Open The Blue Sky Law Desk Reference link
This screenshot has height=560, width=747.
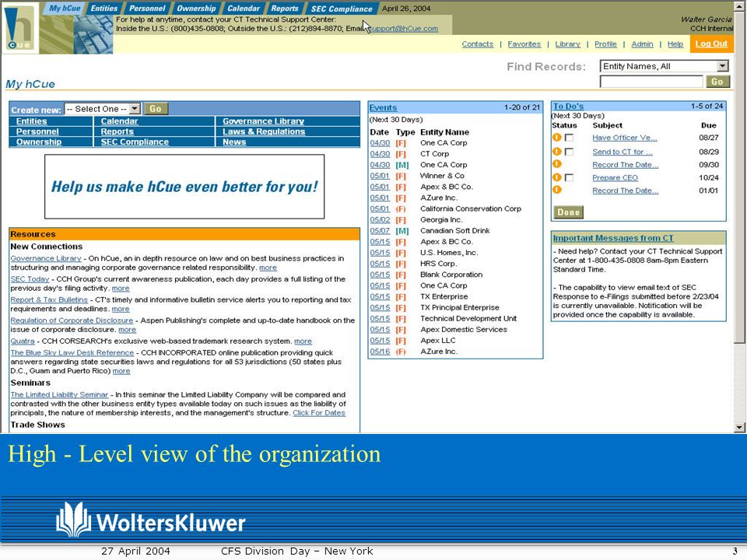[72, 353]
